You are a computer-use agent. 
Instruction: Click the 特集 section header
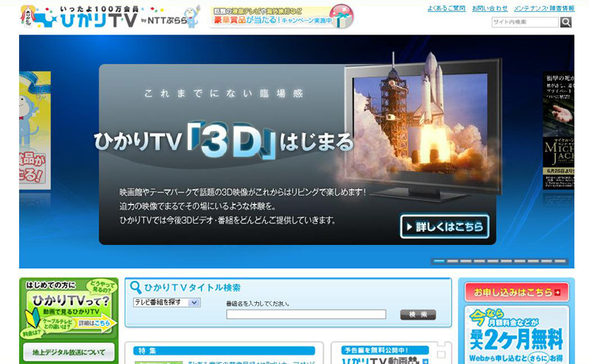click(x=225, y=351)
